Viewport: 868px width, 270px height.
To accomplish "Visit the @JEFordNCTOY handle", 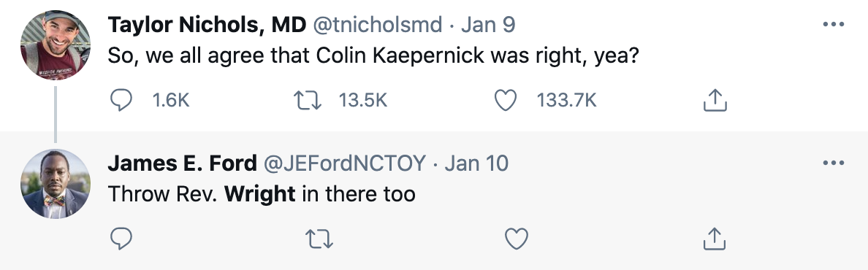I will [x=344, y=163].
